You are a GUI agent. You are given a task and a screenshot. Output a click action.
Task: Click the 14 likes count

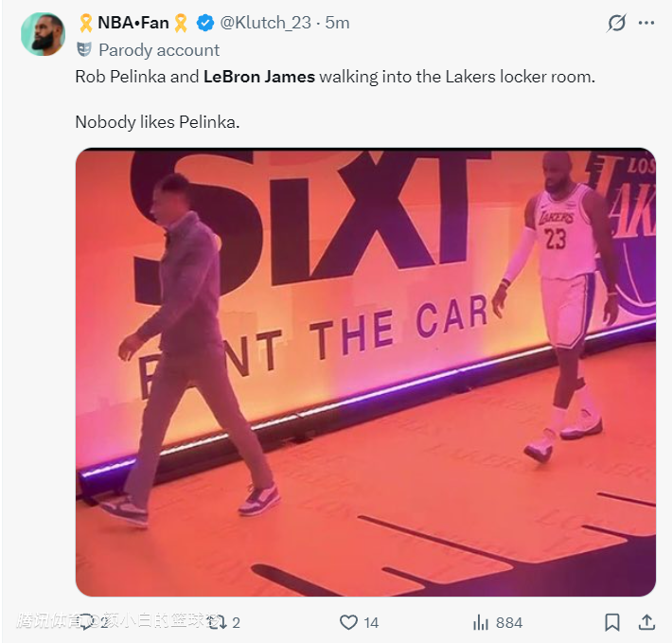(x=371, y=622)
